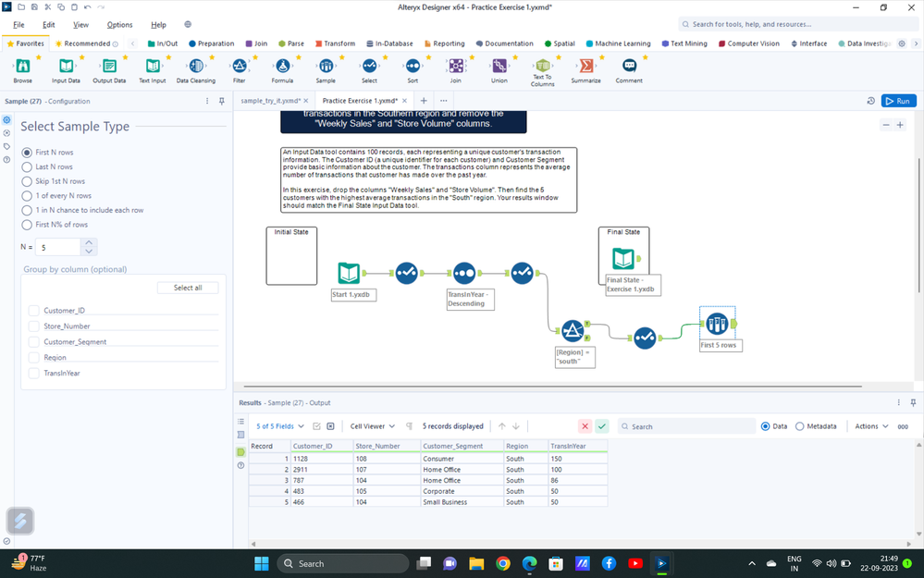The height and width of the screenshot is (578, 924).
Task: Switch to the Transform tool category
Action: [x=336, y=43]
